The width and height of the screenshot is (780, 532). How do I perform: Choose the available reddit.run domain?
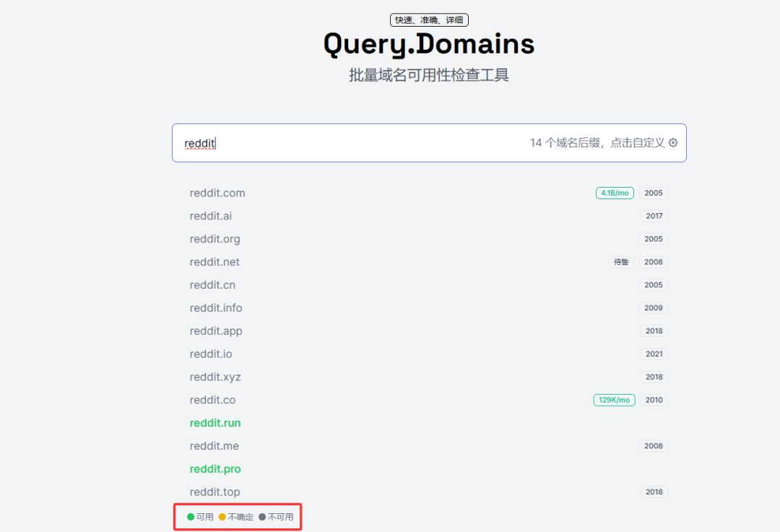[x=215, y=422]
